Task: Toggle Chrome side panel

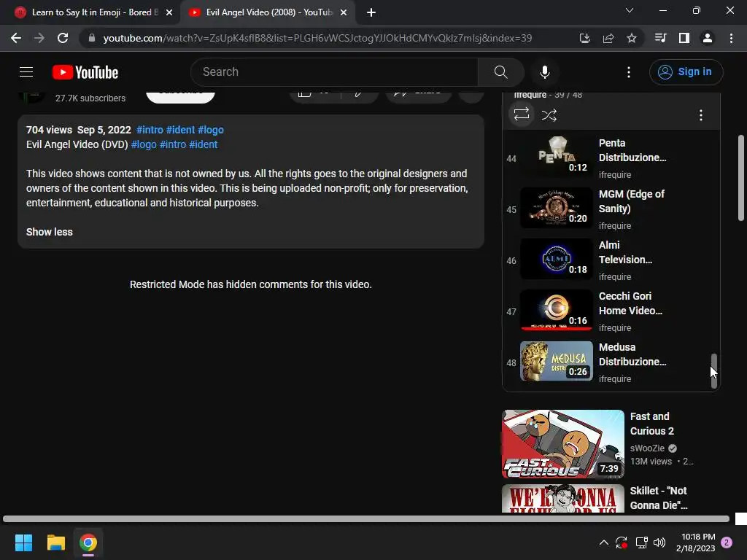Action: click(684, 38)
